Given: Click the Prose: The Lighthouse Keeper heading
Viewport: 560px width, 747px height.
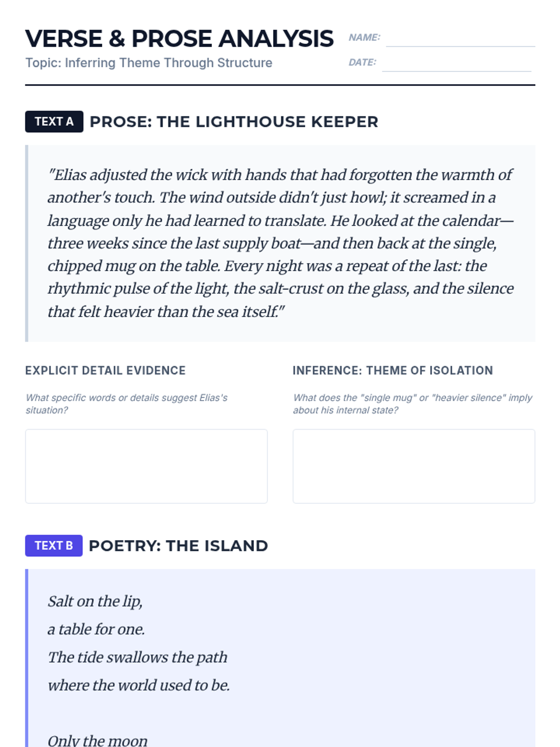Looking at the screenshot, I should pos(234,122).
